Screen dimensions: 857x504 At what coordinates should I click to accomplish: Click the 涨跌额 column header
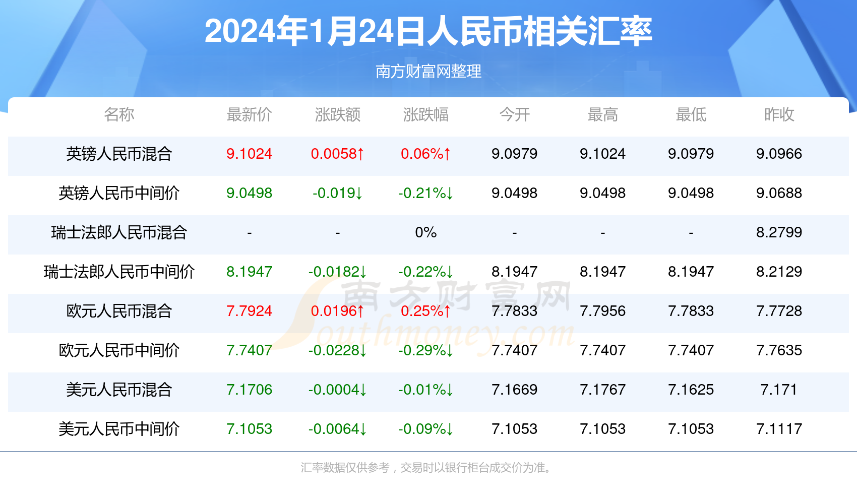tap(338, 114)
